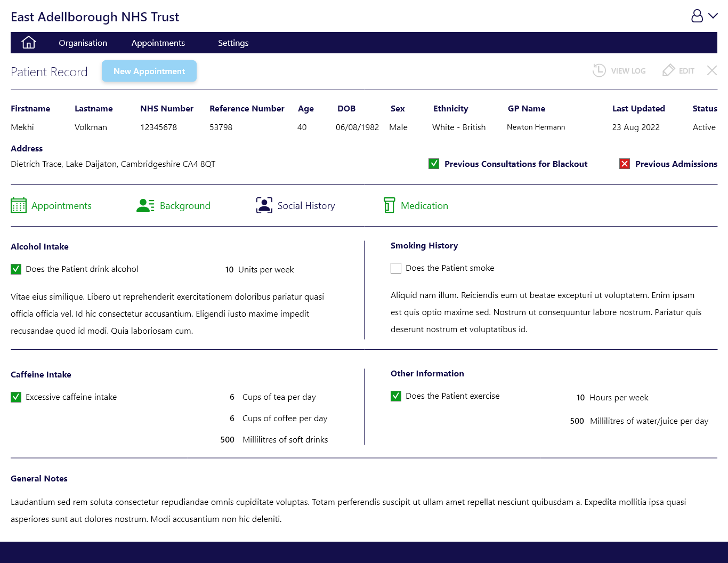Click the Other Information heading
The width and height of the screenshot is (728, 563).
[427, 374]
